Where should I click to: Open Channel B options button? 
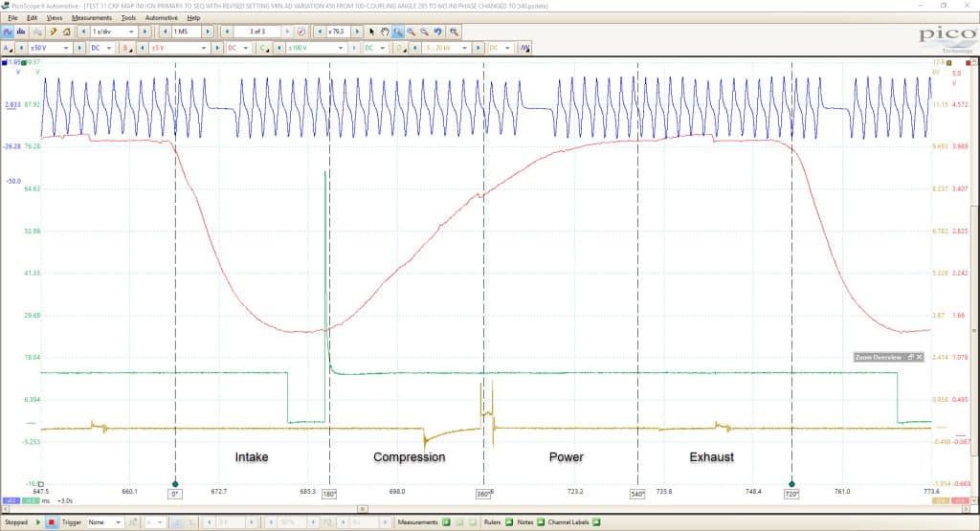(x=127, y=48)
